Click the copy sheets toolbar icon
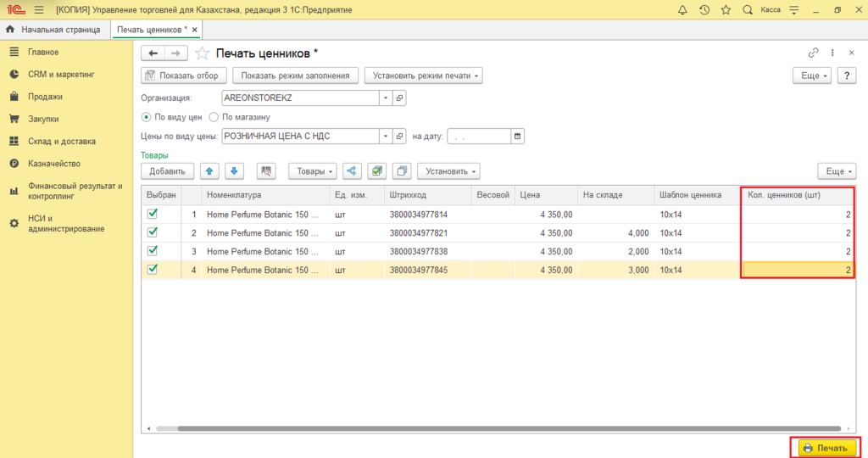 402,171
